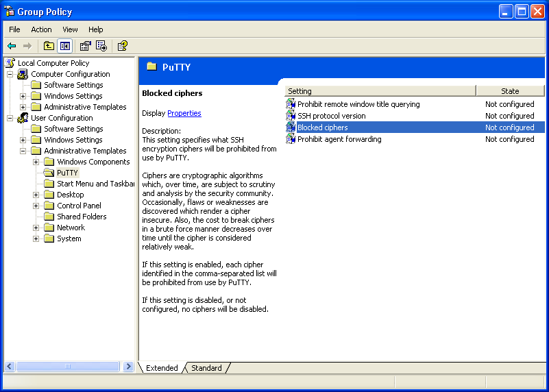Click the tree pane horizontal scrollbar right arrow

(x=128, y=367)
